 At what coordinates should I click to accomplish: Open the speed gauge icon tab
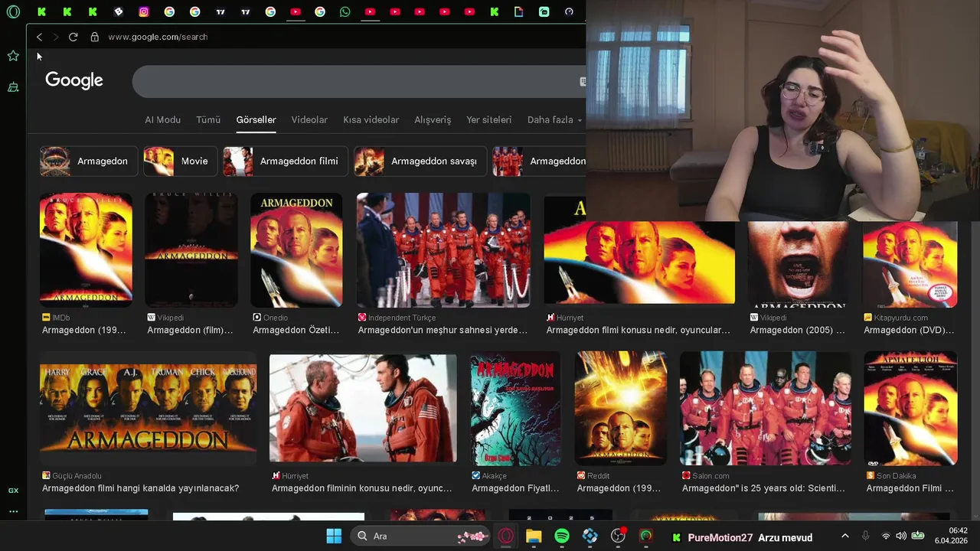click(x=569, y=11)
